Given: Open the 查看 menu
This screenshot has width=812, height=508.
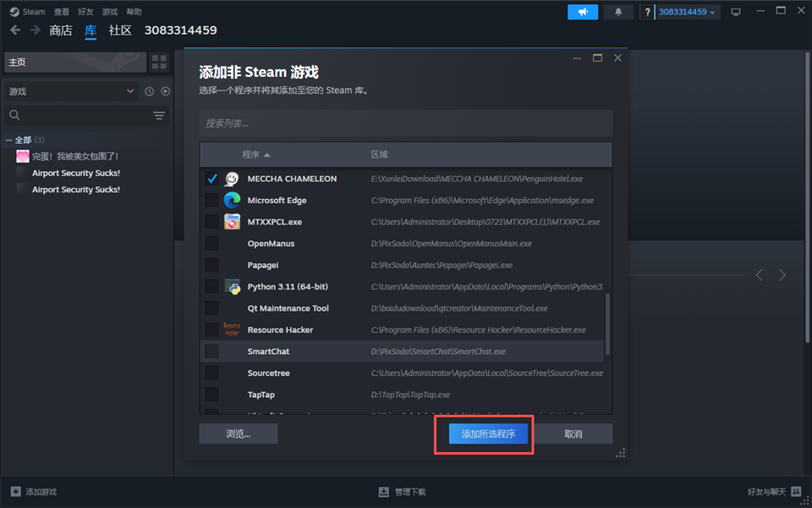Looking at the screenshot, I should pyautogui.click(x=61, y=11).
